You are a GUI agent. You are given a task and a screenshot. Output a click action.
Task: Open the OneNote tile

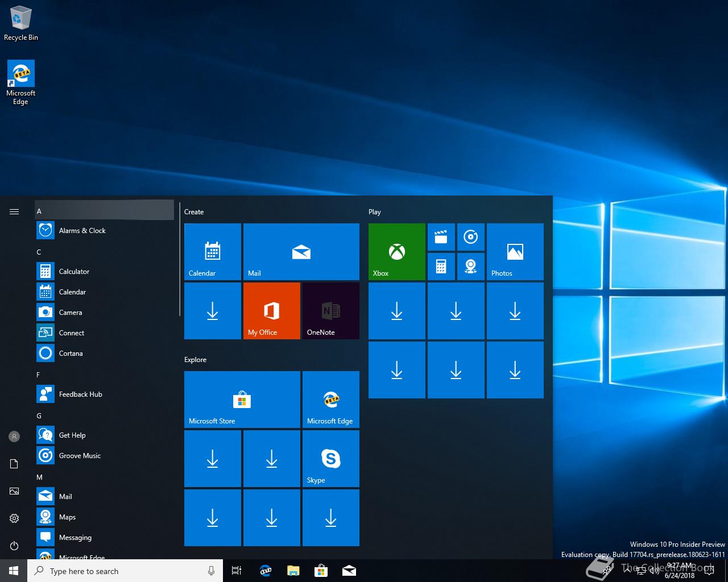click(x=331, y=311)
